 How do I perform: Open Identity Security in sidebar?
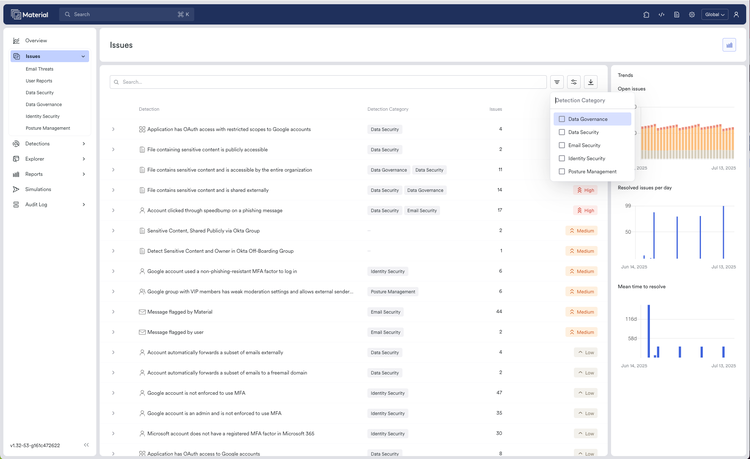(x=43, y=116)
